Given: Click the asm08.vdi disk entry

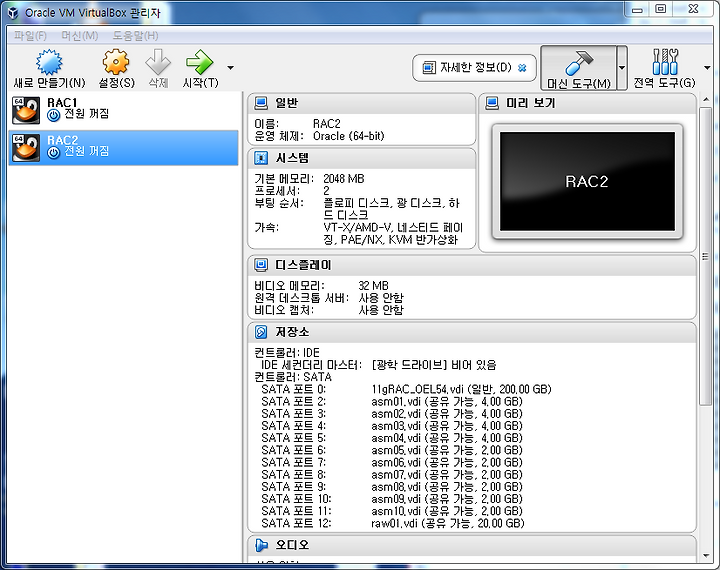Looking at the screenshot, I should coord(447,487).
